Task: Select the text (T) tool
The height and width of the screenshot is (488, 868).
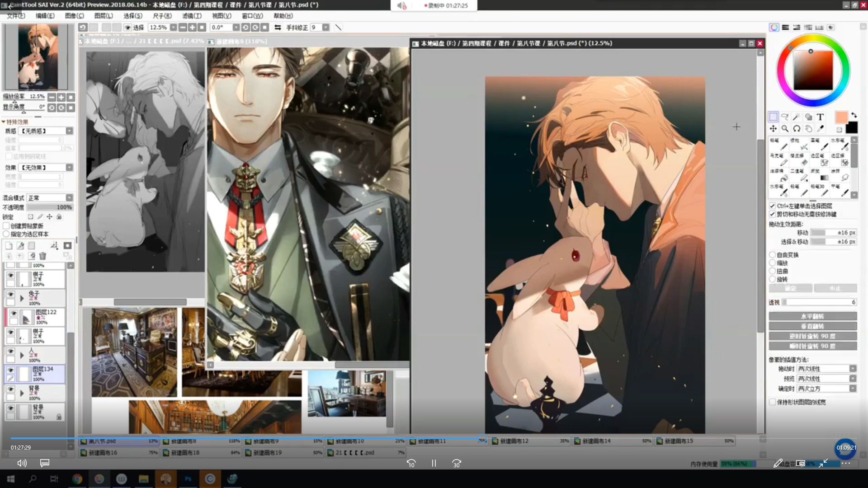Action: pyautogui.click(x=820, y=117)
